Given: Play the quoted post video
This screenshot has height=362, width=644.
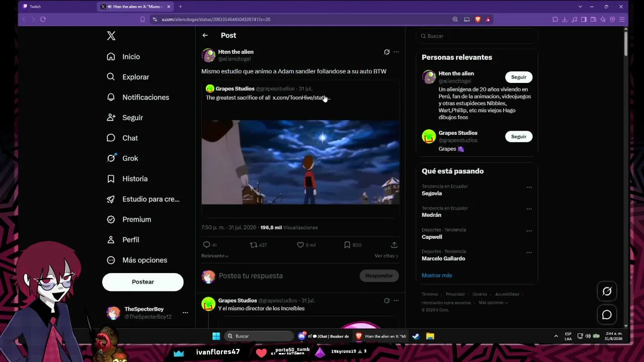Looking at the screenshot, I should click(x=300, y=162).
